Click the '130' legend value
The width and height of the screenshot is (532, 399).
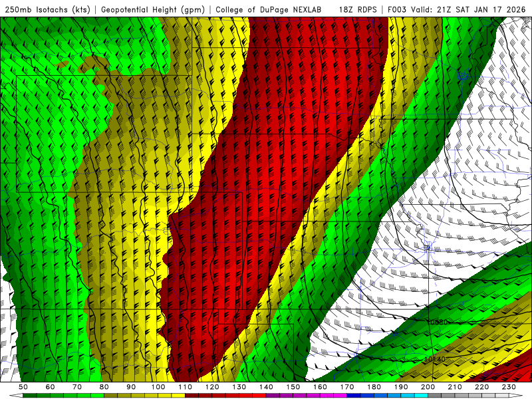tap(239, 387)
